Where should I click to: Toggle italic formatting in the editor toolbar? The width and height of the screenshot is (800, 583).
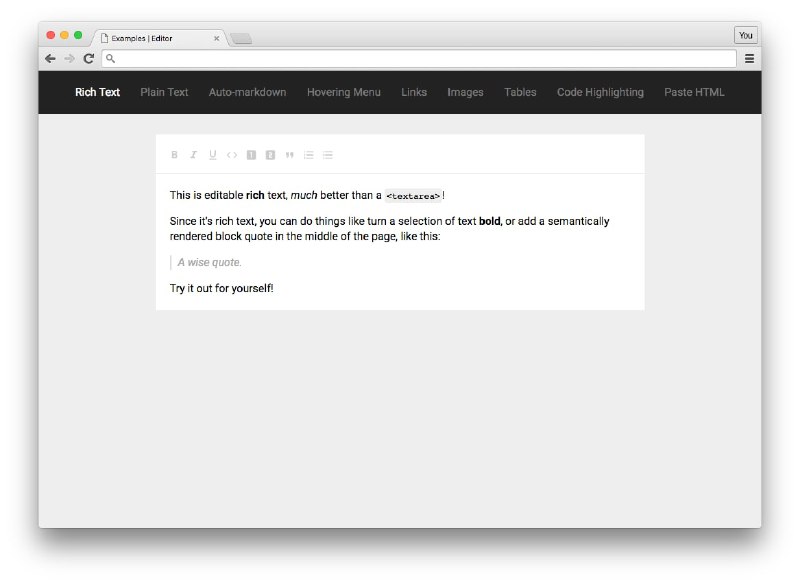click(x=193, y=155)
